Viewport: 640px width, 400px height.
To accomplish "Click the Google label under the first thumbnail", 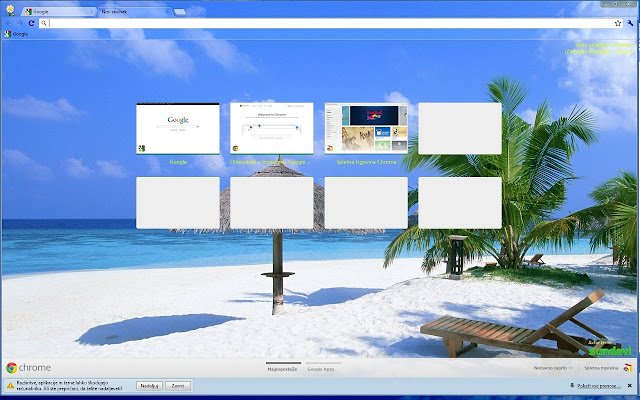I will [178, 162].
